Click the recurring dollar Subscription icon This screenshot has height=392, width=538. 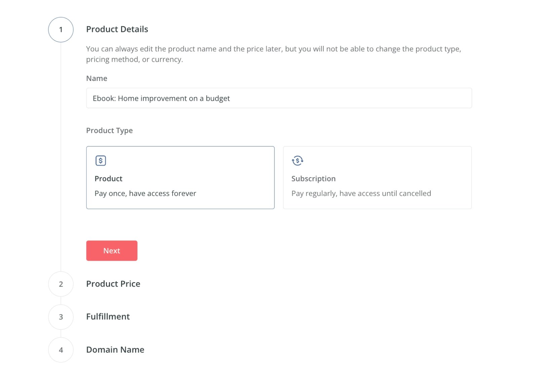pyautogui.click(x=297, y=161)
